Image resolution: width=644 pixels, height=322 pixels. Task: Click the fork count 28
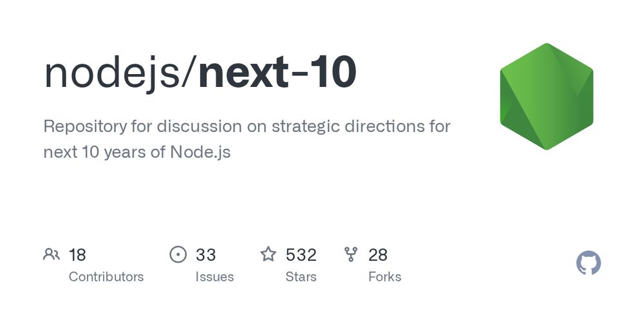[378, 255]
